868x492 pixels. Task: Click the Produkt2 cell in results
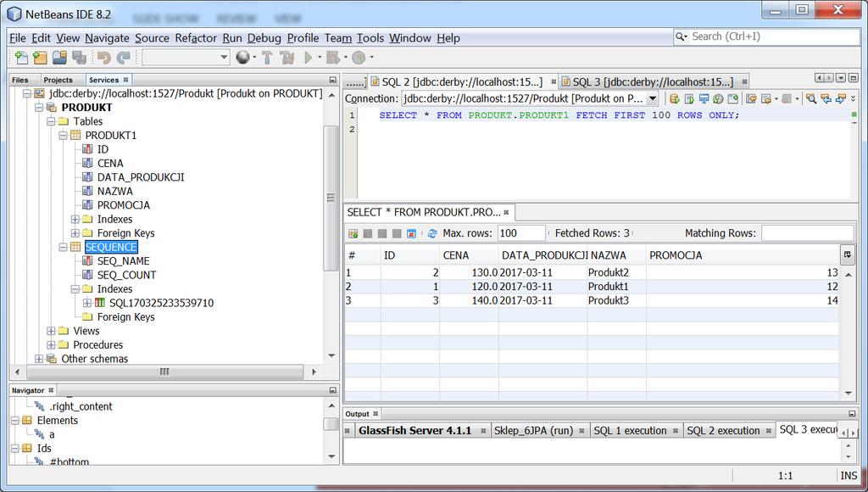pyautogui.click(x=617, y=272)
